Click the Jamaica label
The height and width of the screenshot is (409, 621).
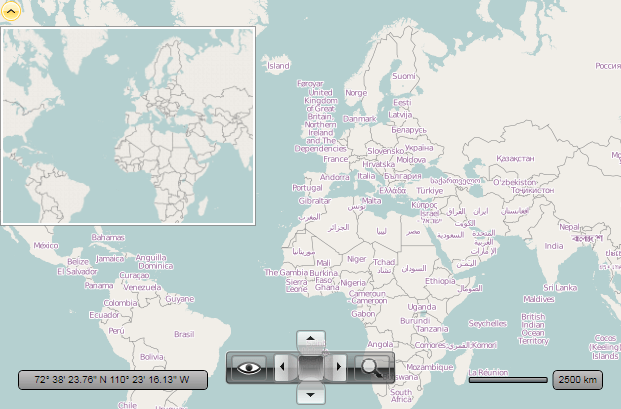coord(110,259)
